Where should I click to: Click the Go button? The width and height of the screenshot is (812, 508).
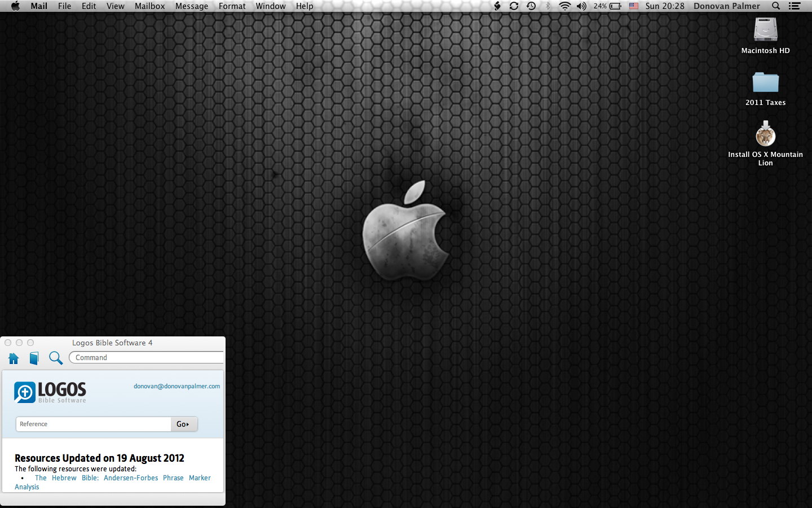coord(184,424)
